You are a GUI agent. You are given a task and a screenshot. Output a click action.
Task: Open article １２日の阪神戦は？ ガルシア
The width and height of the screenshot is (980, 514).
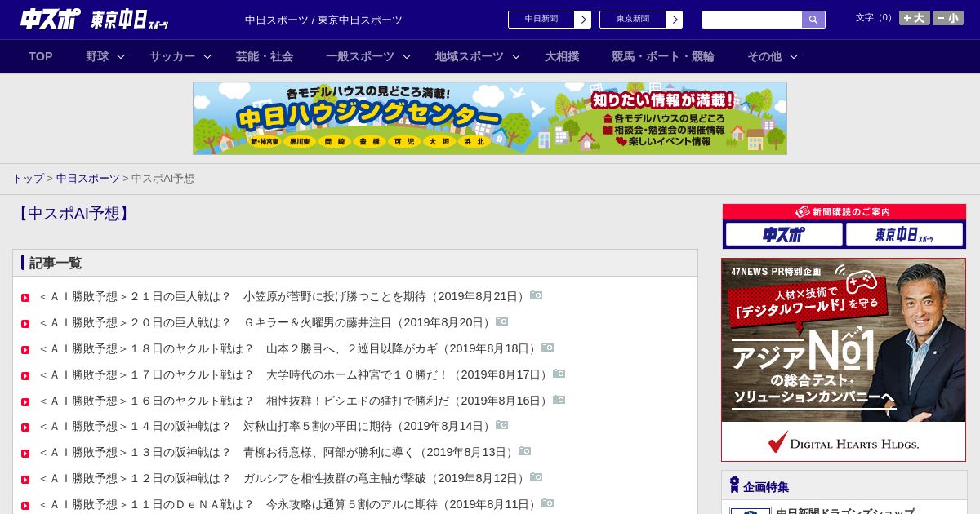click(x=283, y=478)
